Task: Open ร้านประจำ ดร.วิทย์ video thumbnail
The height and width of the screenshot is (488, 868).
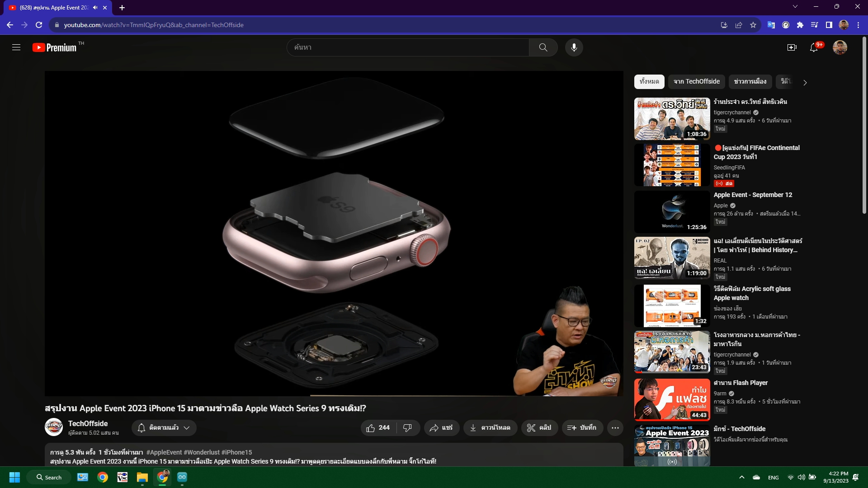Action: pos(672,119)
